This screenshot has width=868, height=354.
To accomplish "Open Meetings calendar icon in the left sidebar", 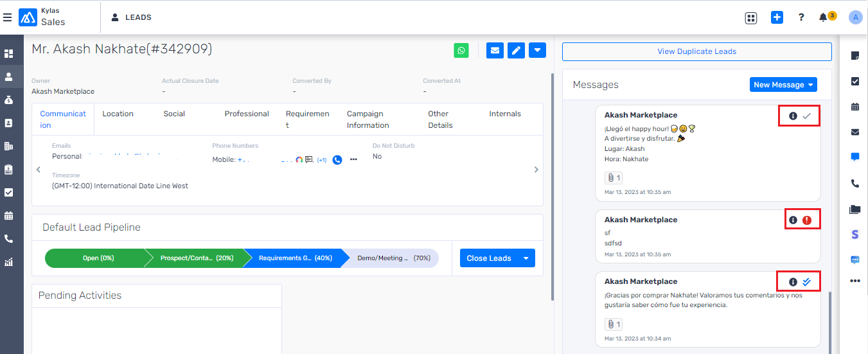I will click(9, 215).
